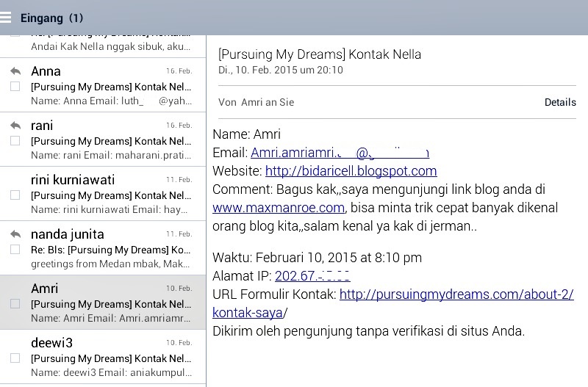This screenshot has height=387, width=588.
Task: Select the nanda junita reply message
Action: coord(110,249)
